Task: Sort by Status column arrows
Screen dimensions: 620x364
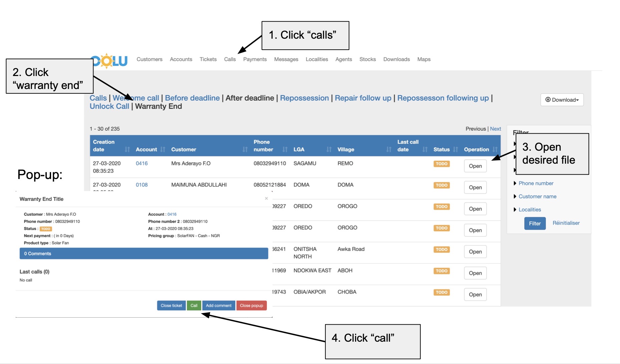Action: pos(455,149)
